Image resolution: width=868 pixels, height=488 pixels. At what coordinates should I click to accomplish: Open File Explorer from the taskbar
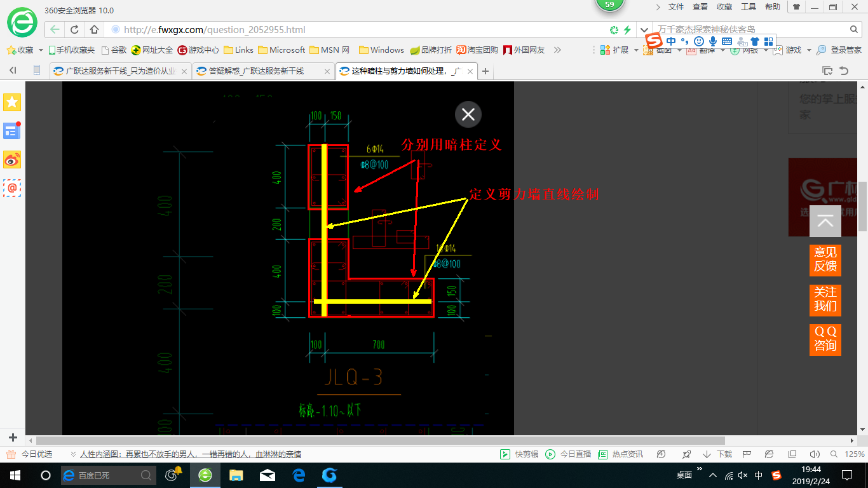[x=236, y=475]
